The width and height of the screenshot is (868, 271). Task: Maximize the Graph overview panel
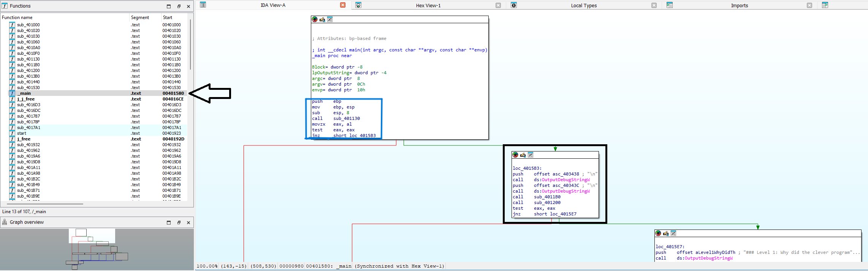pos(169,222)
